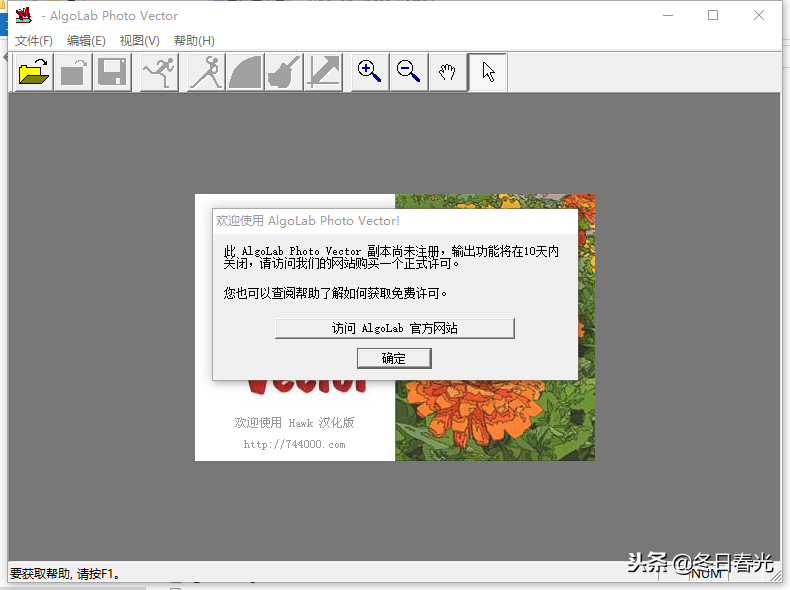This screenshot has width=790, height=590.
Task: Confirm the dialog with 确定 button
Action: click(x=394, y=358)
